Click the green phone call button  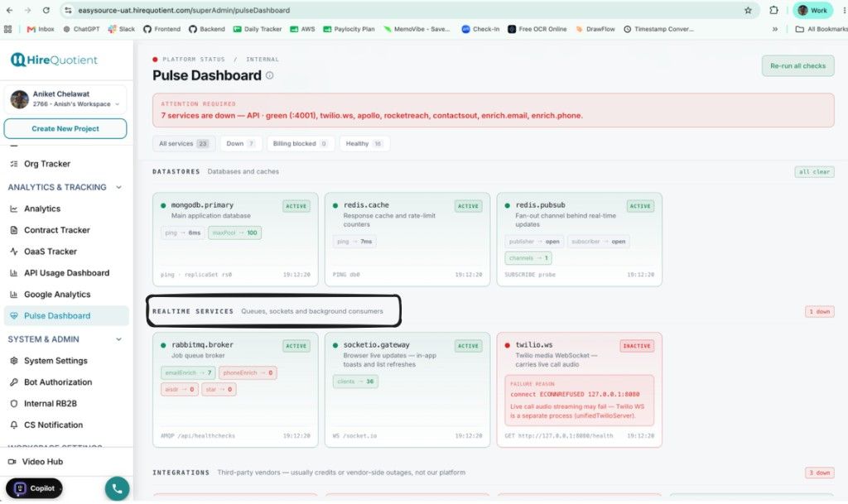pyautogui.click(x=118, y=489)
